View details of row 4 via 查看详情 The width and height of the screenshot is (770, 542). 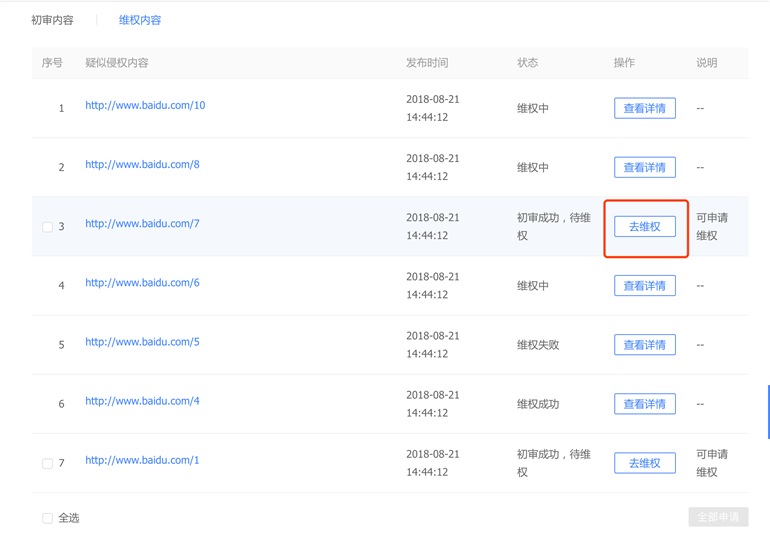pyautogui.click(x=644, y=286)
